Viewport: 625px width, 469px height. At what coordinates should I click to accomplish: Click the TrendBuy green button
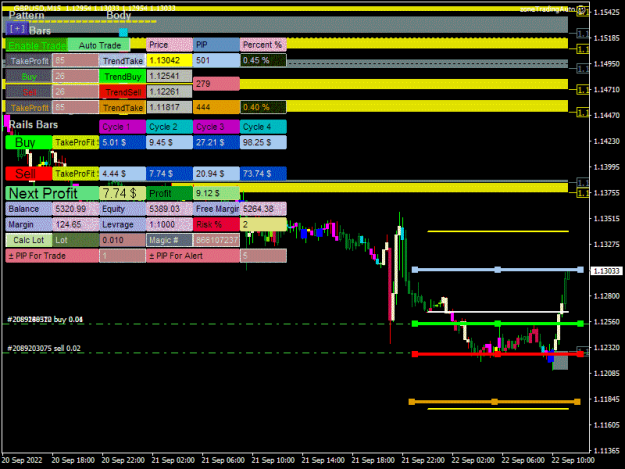click(x=123, y=77)
